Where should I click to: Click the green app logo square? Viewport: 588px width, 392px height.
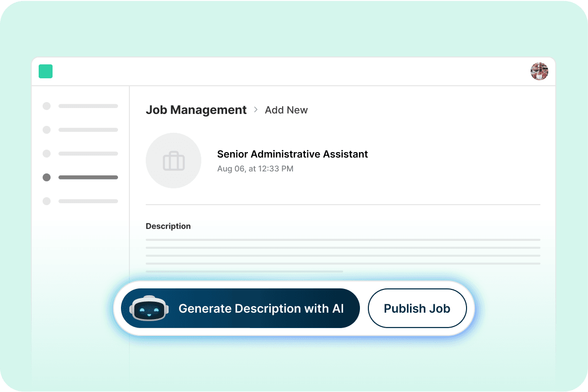[46, 71]
